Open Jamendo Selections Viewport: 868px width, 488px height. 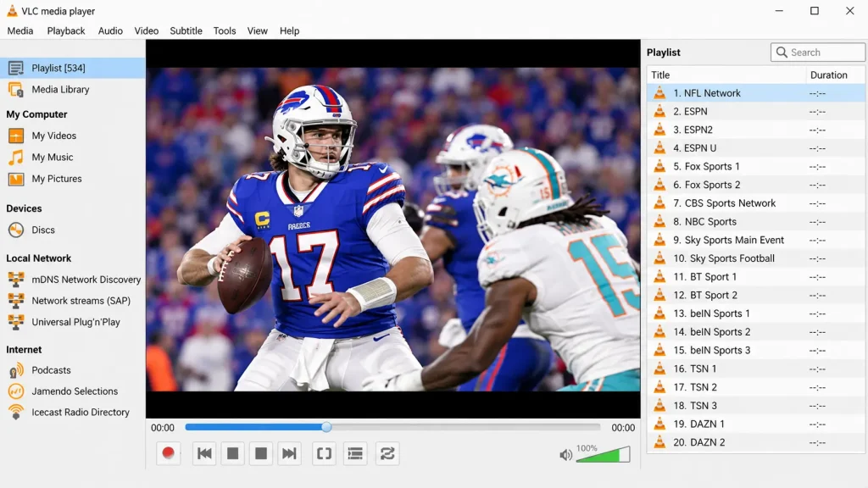point(73,391)
